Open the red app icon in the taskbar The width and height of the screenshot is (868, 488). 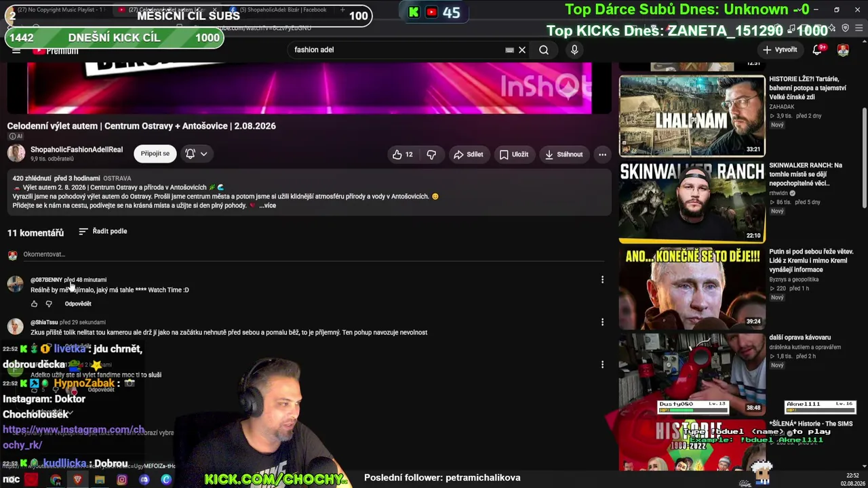[31, 480]
